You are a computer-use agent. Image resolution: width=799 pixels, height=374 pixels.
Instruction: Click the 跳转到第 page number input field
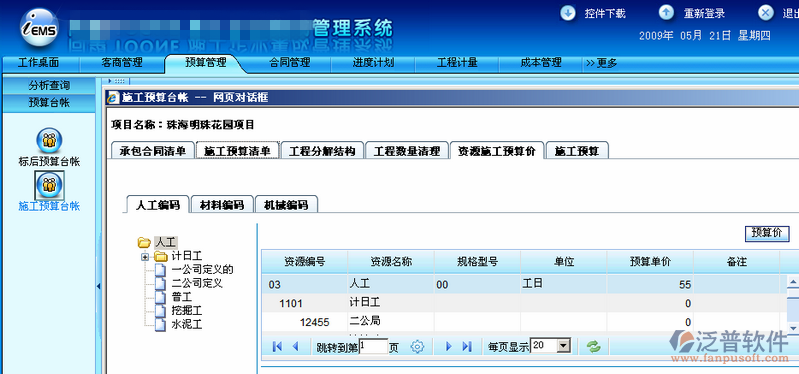click(373, 346)
